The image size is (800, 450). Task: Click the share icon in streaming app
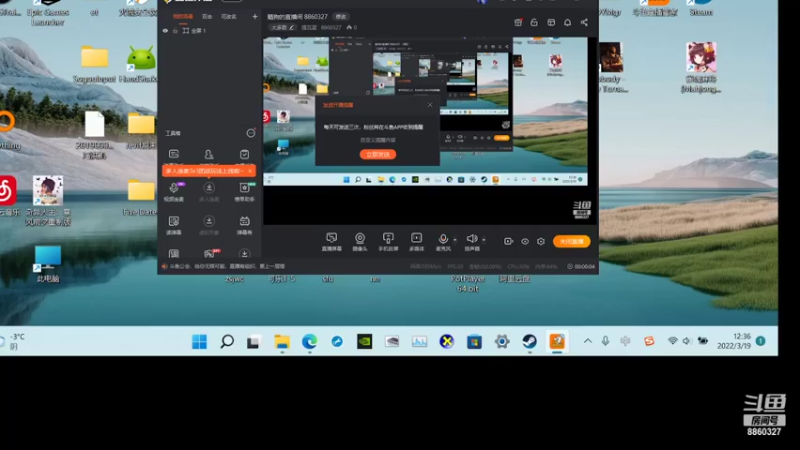(x=584, y=22)
